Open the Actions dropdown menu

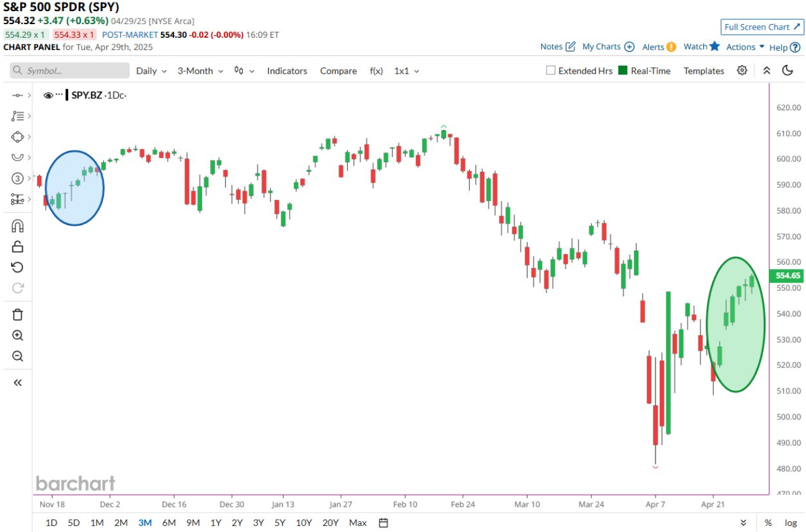pos(745,47)
